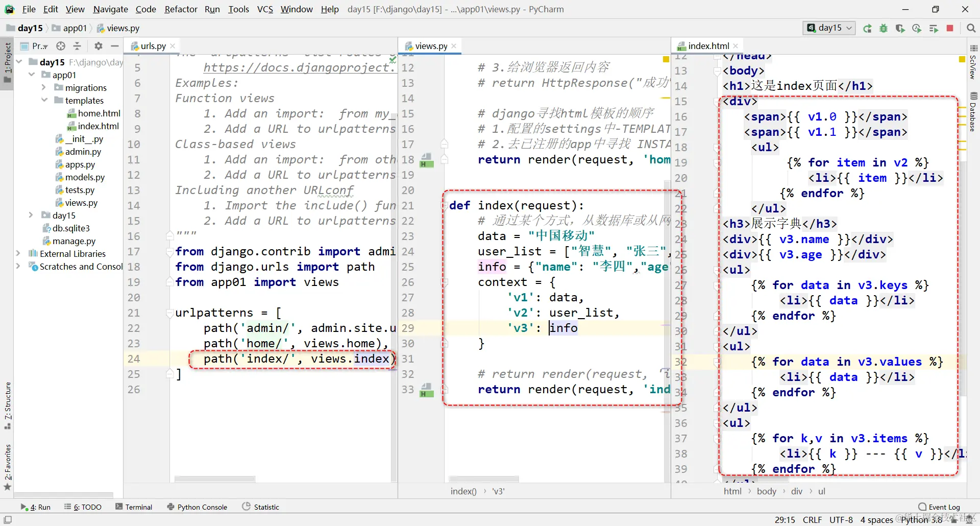The height and width of the screenshot is (526, 980).
Task: Open the day15 run configuration dropdown
Action: click(x=829, y=28)
